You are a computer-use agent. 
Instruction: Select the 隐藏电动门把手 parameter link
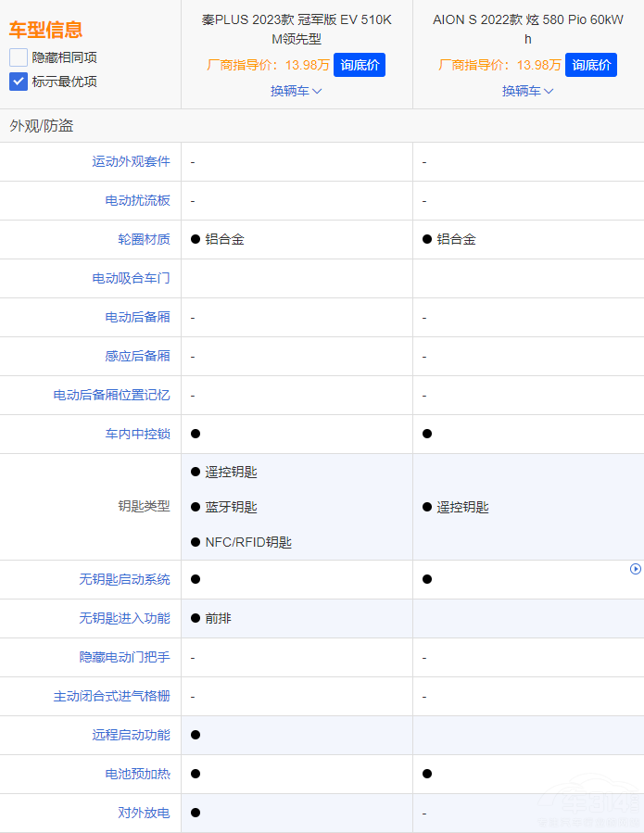pyautogui.click(x=124, y=657)
